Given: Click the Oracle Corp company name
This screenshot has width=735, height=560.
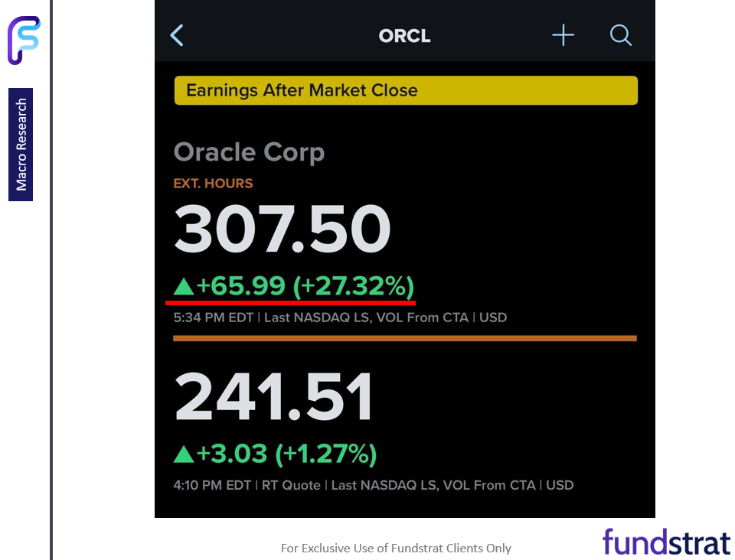Looking at the screenshot, I should point(249,152).
